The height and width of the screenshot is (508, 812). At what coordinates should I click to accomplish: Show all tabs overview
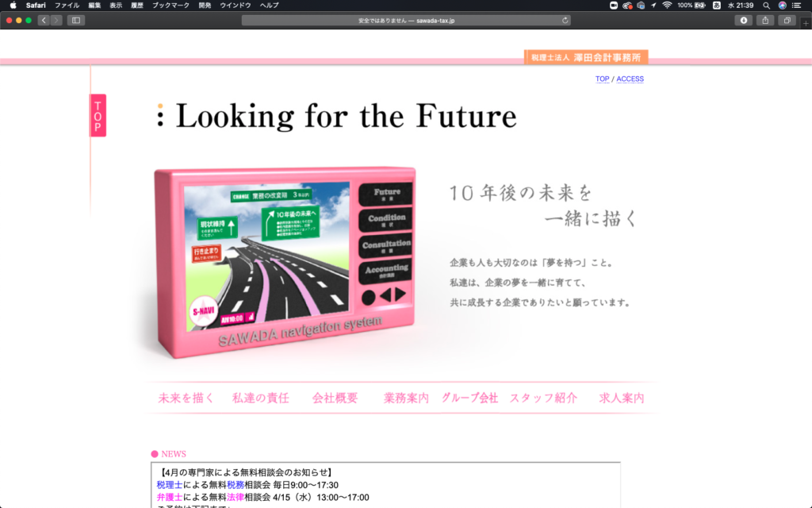click(787, 20)
